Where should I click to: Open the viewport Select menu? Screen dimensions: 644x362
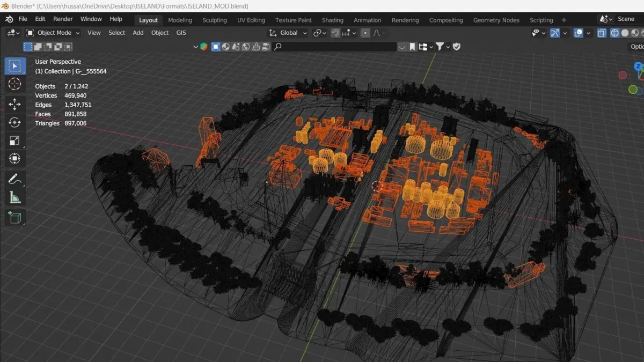(x=116, y=33)
